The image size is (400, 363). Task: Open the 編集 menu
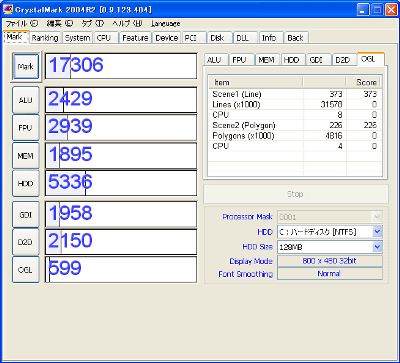pos(60,24)
